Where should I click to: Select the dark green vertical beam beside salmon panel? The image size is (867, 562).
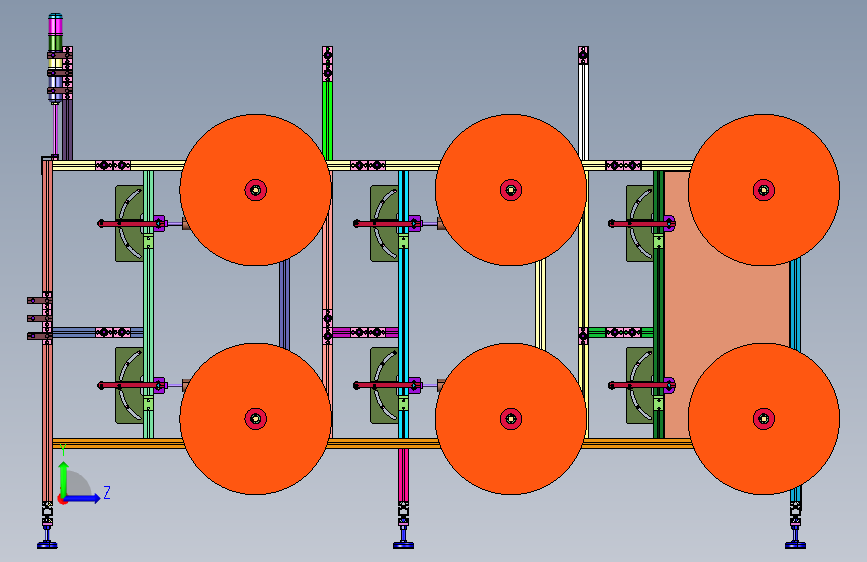point(658,304)
